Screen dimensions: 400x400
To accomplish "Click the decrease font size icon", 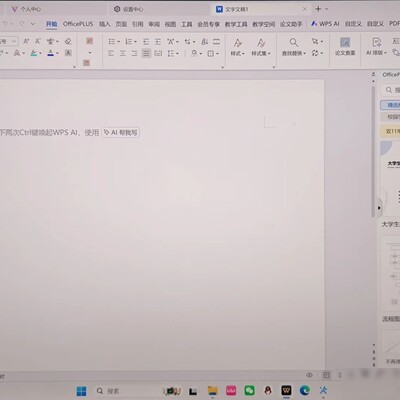I will tap(38, 41).
